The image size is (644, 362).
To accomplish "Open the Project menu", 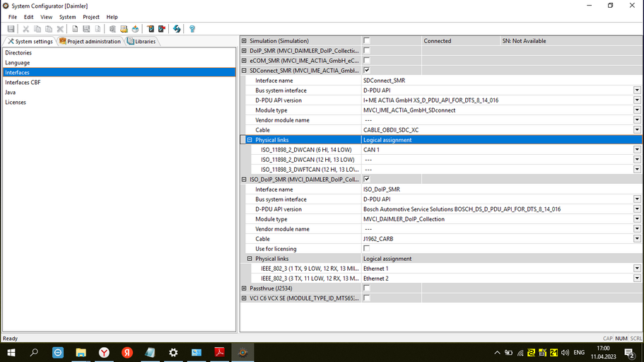I will pos(90,17).
